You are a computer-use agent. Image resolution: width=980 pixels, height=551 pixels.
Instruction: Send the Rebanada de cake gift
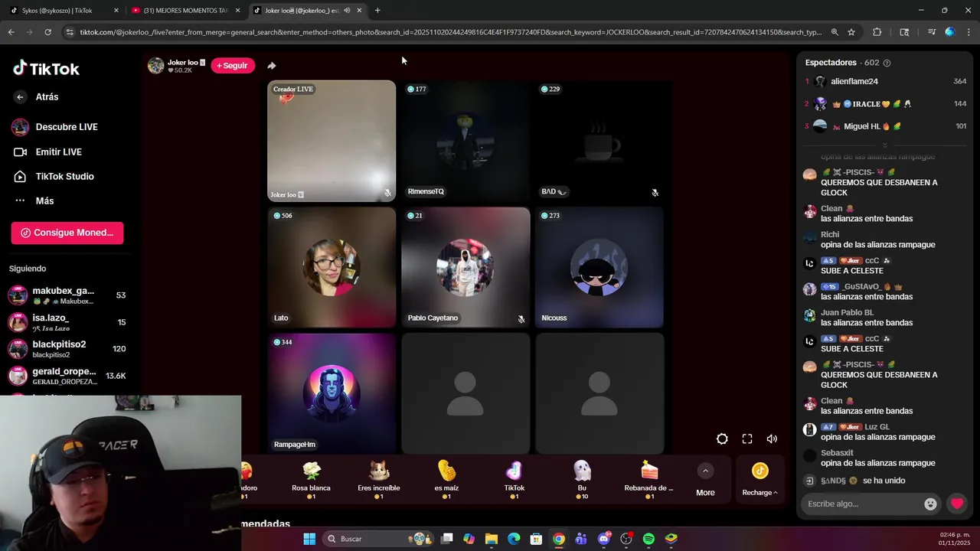[649, 480]
